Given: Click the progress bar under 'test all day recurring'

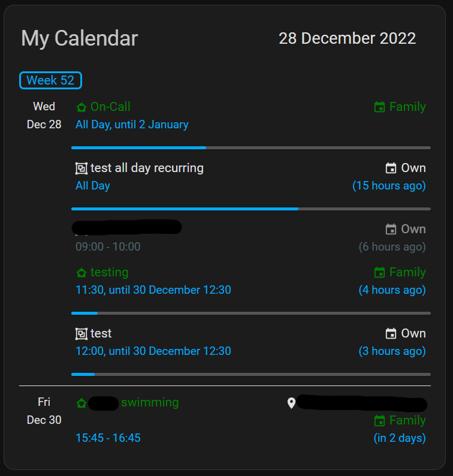Looking at the screenshot, I should 250,209.
